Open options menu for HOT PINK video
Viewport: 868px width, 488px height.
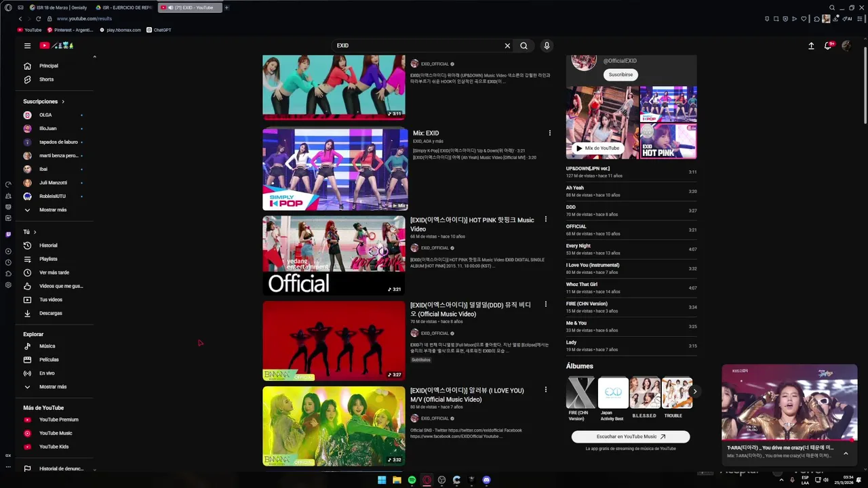click(x=546, y=220)
